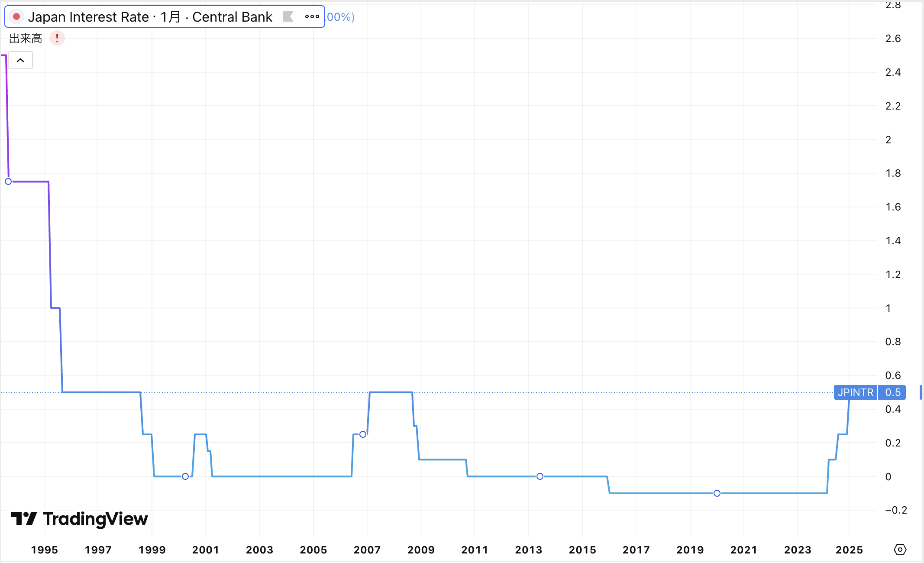The width and height of the screenshot is (924, 563).
Task: Click data point marker at 1.75 level
Action: pyautogui.click(x=8, y=181)
